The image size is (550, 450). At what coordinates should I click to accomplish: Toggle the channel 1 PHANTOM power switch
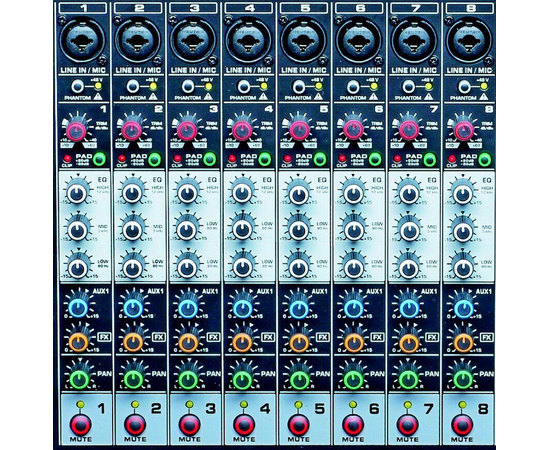pos(77,86)
